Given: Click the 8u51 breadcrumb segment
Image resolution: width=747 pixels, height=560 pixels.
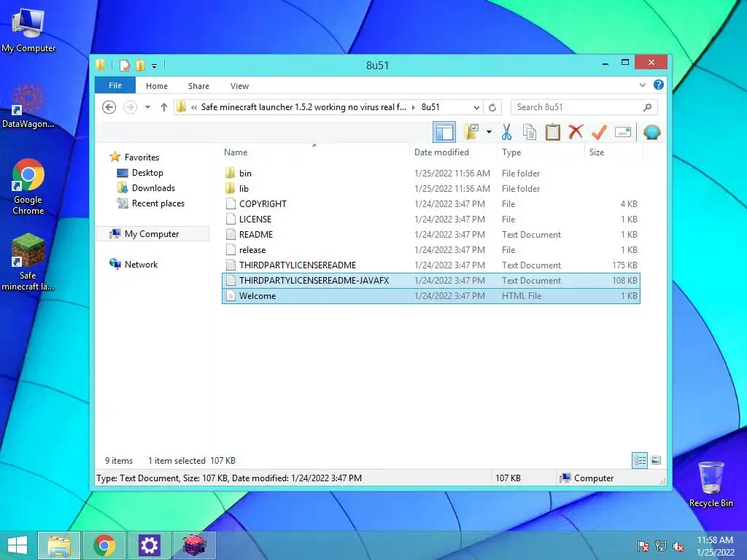Looking at the screenshot, I should 430,107.
